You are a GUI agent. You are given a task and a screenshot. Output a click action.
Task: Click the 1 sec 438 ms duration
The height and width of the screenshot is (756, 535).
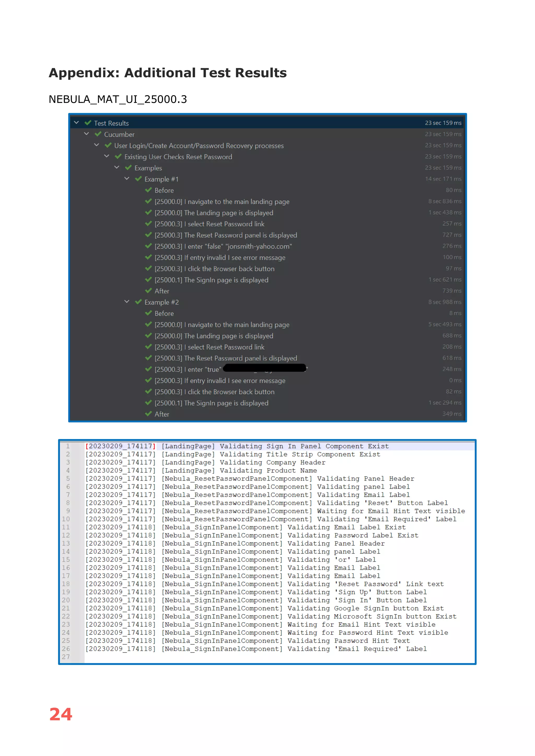pos(445,212)
